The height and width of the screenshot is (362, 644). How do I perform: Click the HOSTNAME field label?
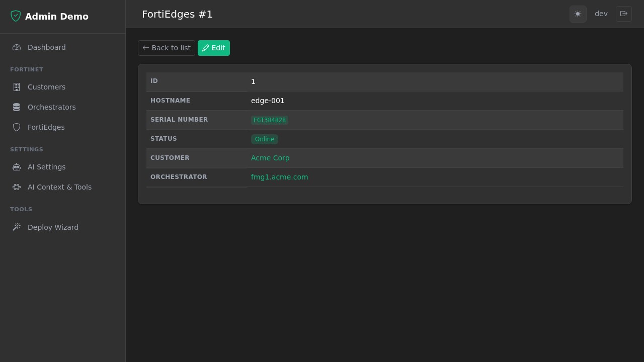click(171, 101)
